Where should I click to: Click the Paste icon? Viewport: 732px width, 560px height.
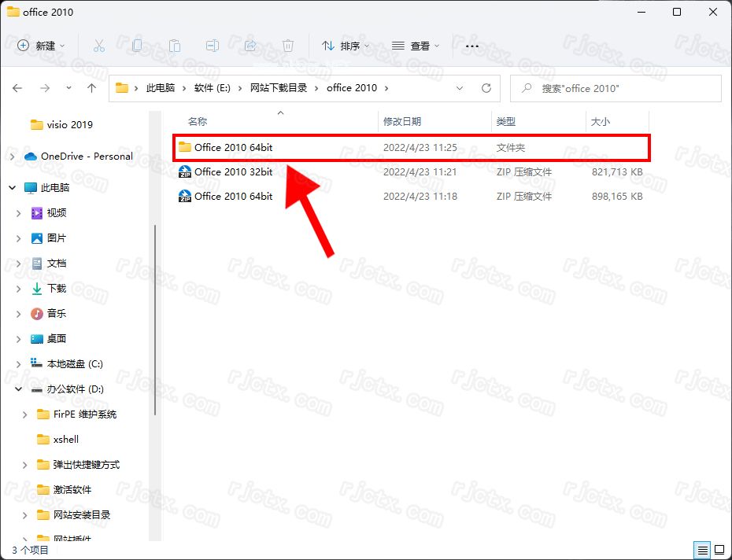175,46
